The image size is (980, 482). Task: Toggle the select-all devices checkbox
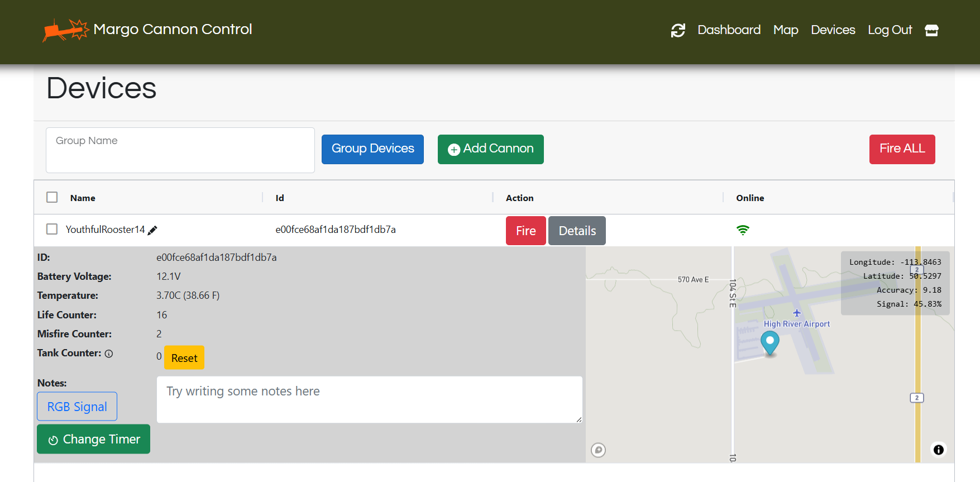(52, 197)
